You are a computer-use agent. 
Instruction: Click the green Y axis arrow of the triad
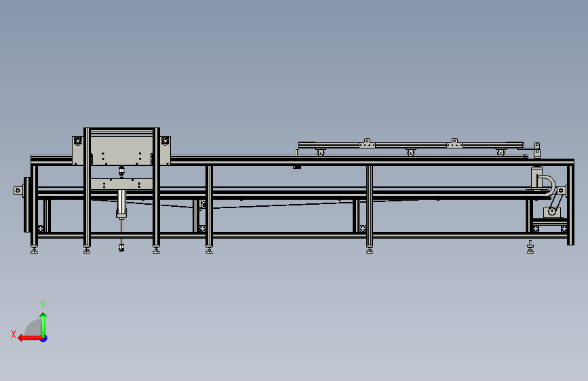click(43, 325)
